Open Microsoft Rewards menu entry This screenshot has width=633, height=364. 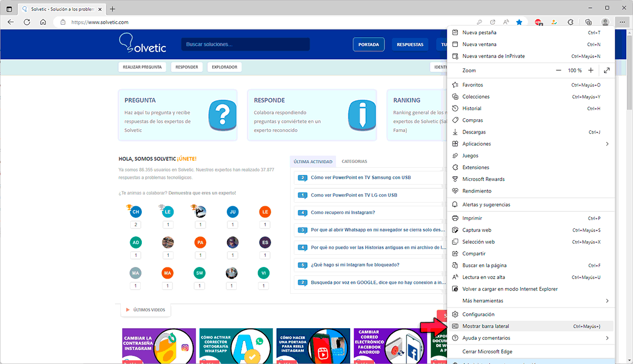[x=531, y=179]
